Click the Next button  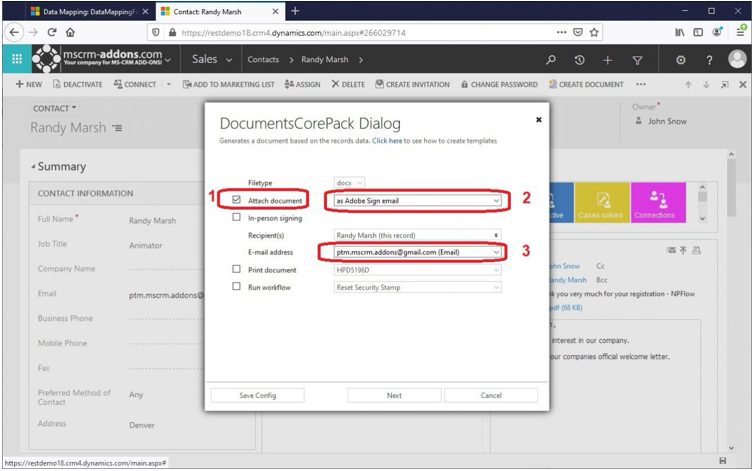tap(394, 395)
